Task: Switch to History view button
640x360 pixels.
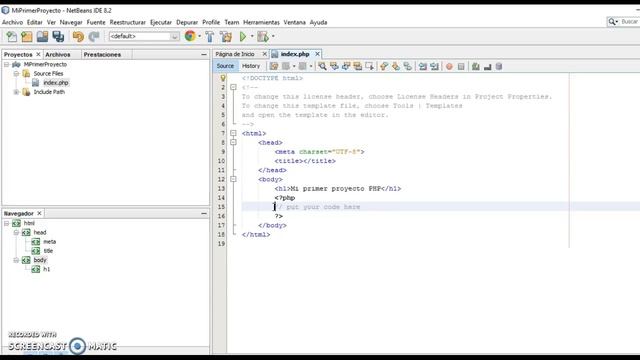Action: tap(251, 66)
